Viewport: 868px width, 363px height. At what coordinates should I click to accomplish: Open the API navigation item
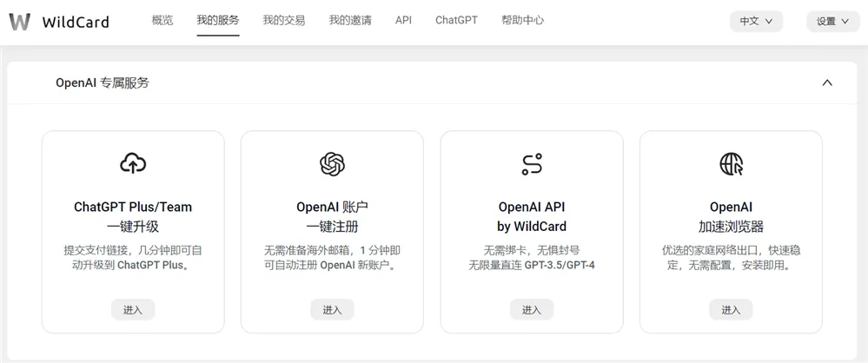coord(403,20)
